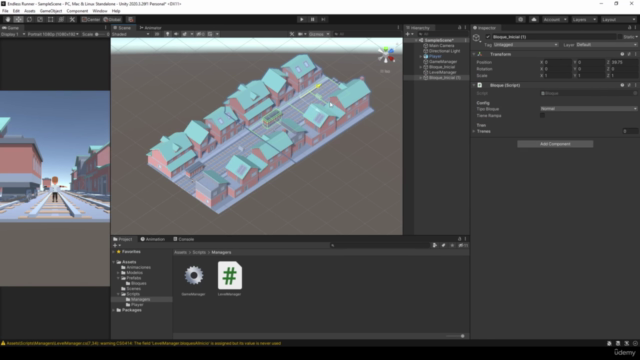Open the LevelManager script asset

click(229, 279)
